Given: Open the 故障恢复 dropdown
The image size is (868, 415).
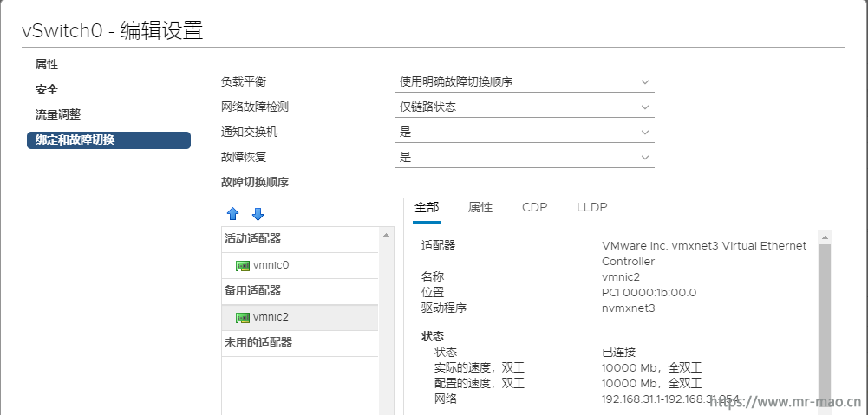Looking at the screenshot, I should pos(525,157).
